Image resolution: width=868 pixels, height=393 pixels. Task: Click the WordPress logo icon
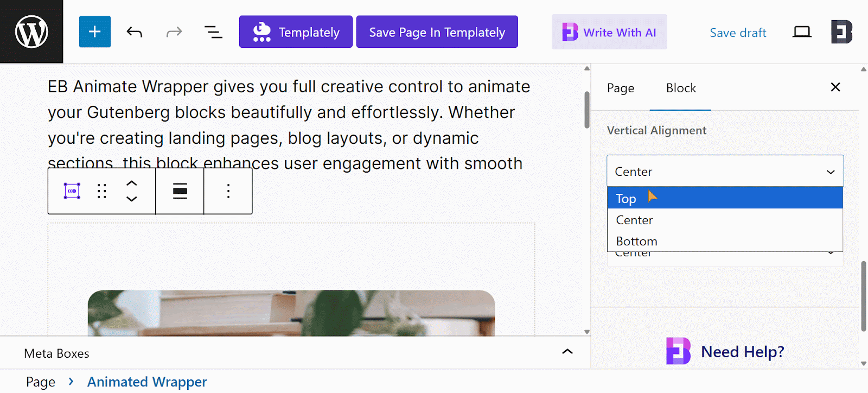click(31, 32)
